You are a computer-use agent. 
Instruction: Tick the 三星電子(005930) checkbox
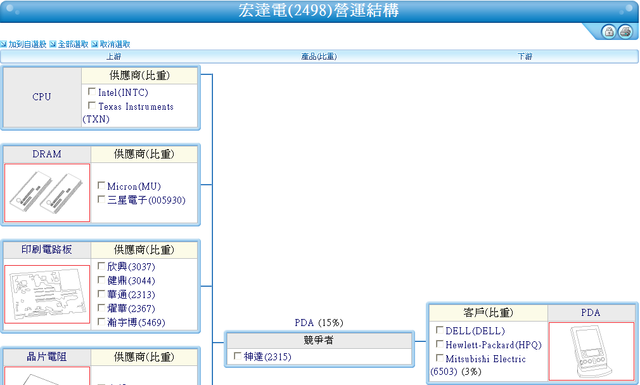point(101,199)
